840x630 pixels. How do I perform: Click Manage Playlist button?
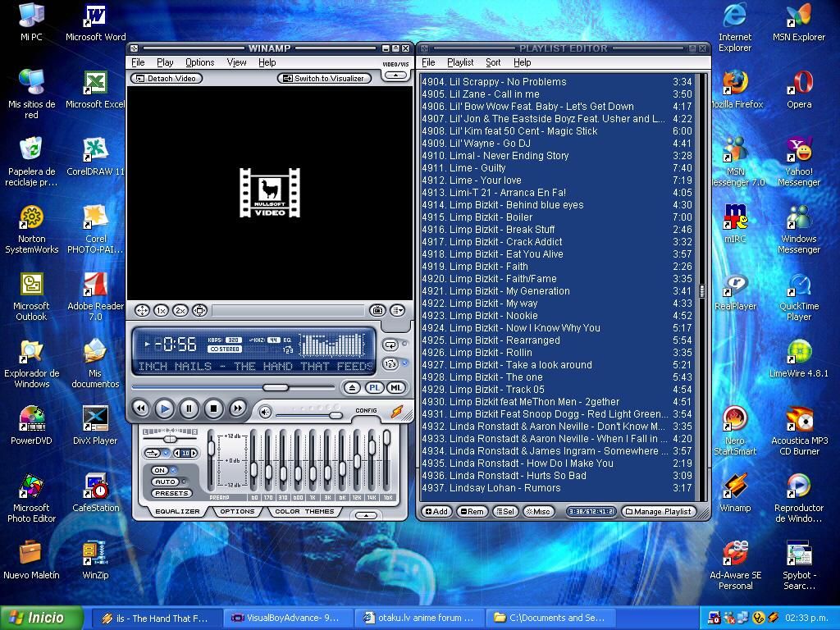(659, 512)
